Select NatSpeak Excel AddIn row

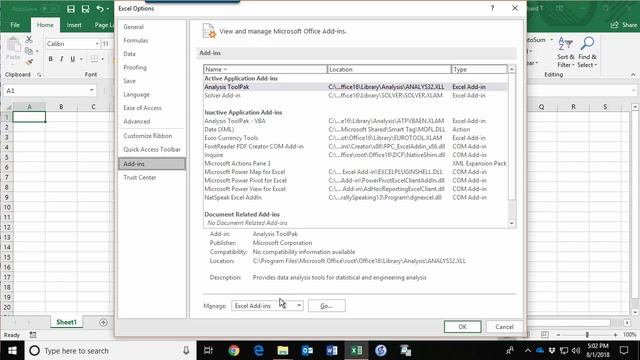point(356,198)
